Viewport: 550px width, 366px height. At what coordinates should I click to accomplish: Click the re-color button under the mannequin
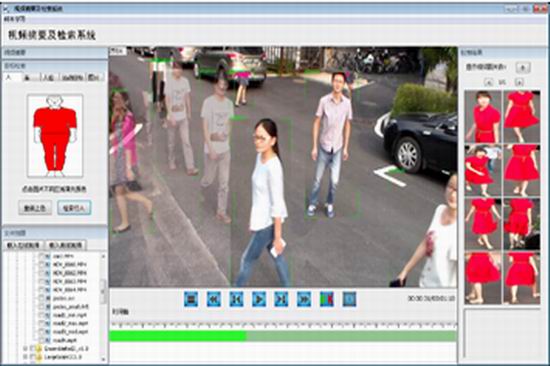tap(35, 208)
